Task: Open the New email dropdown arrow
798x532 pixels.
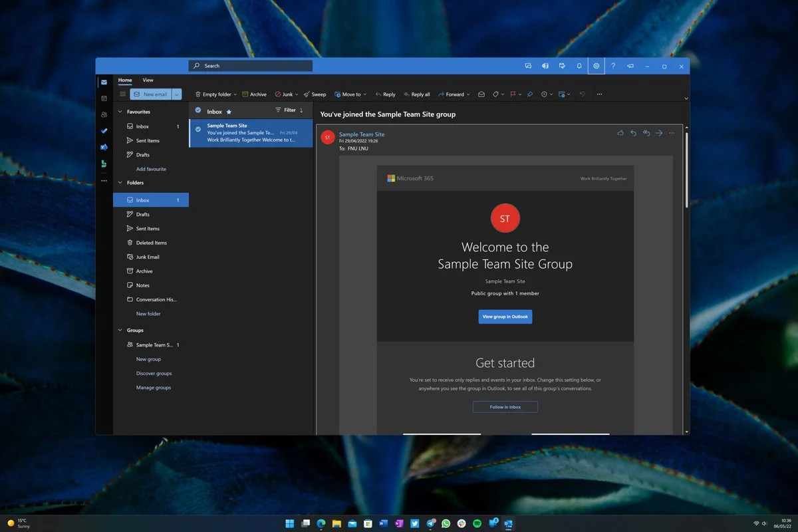Action: pos(177,94)
